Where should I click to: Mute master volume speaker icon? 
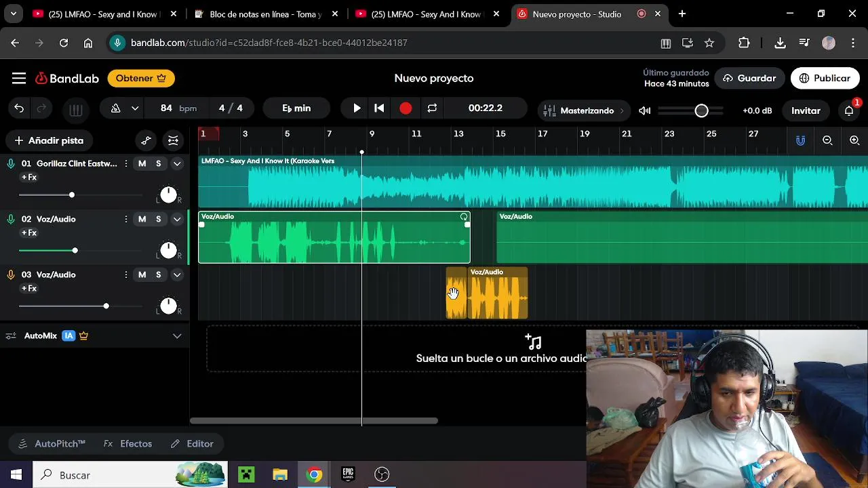(645, 110)
